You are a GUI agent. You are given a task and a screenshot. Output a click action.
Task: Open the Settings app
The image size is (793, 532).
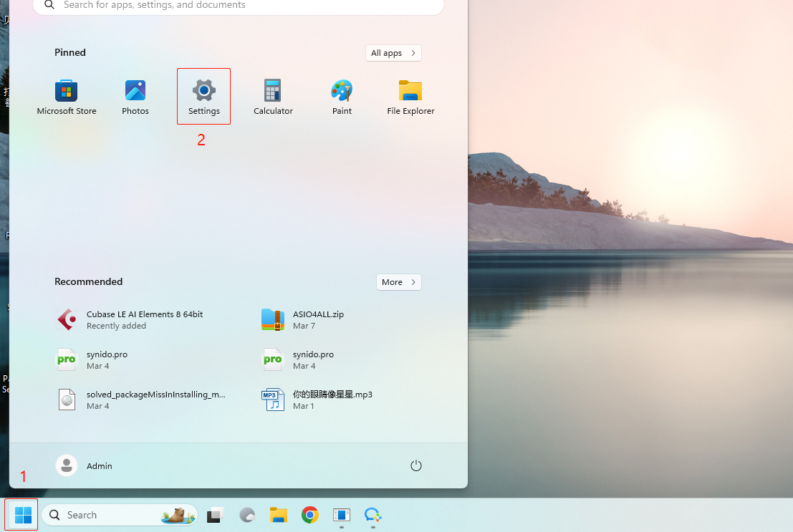coord(204,97)
